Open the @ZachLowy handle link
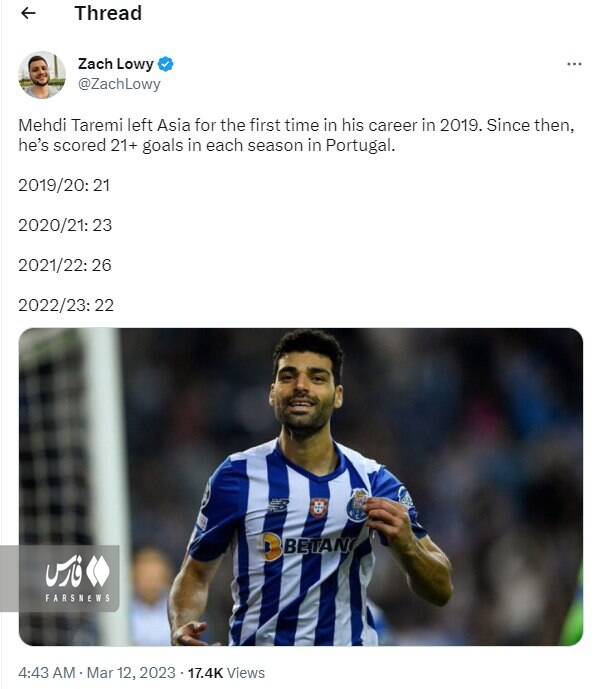595x689 pixels. (119, 83)
